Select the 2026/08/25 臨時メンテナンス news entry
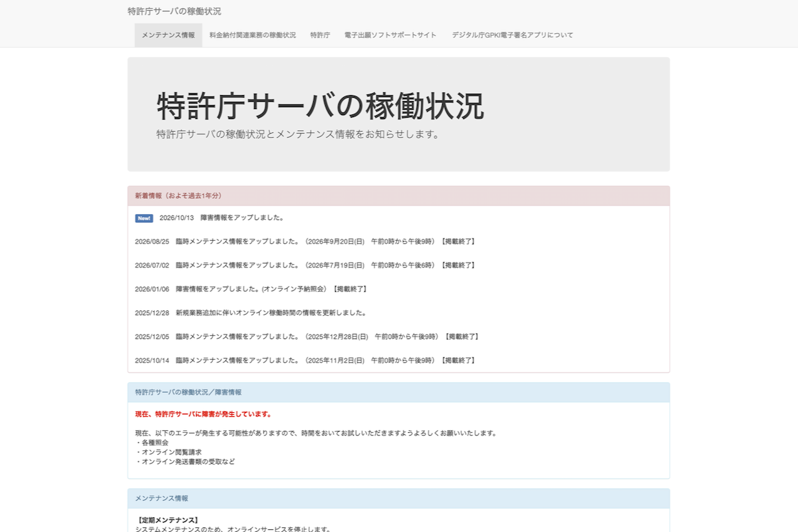The height and width of the screenshot is (532, 798). click(x=305, y=241)
